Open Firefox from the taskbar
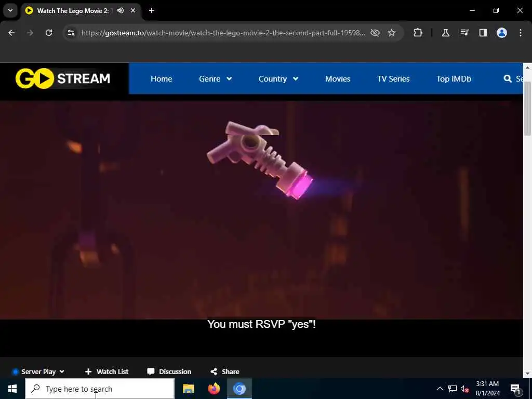Screen dimensions: 532x399 [214, 389]
